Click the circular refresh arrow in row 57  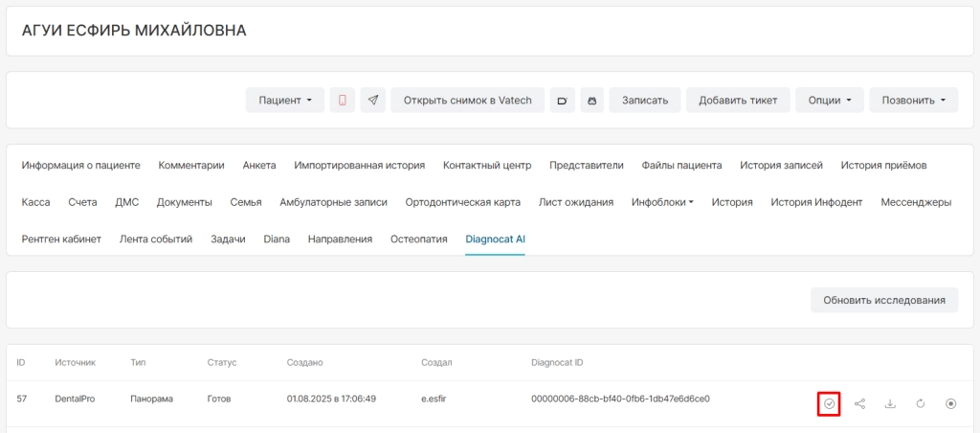[920, 403]
